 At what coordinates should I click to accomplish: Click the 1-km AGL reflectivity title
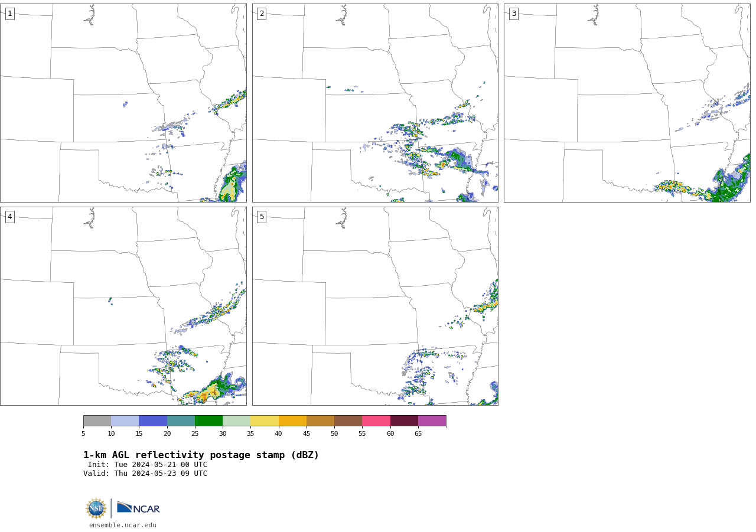coord(201,455)
